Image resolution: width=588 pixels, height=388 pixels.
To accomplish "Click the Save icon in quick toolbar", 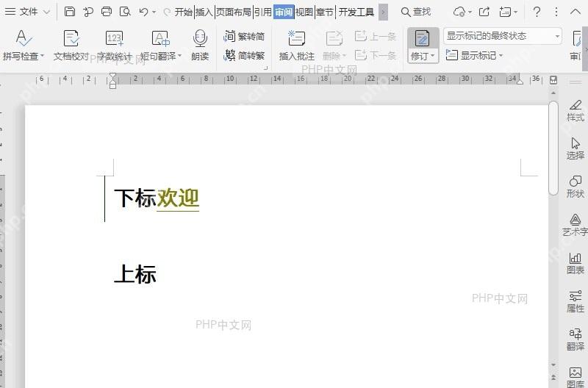I will 69,12.
